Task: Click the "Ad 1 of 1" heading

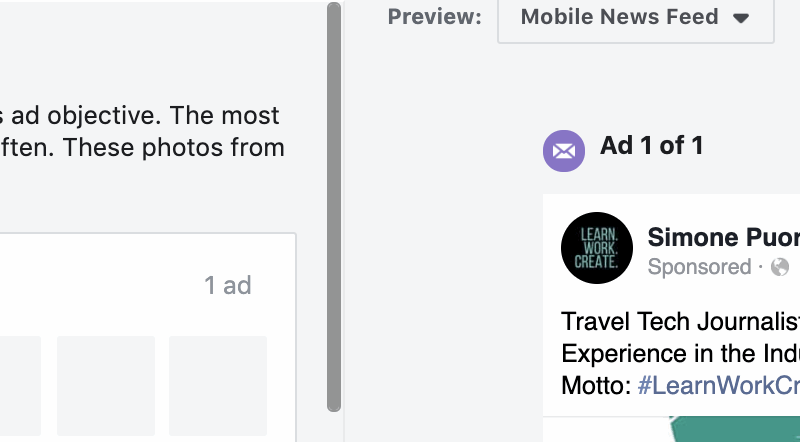Action: [652, 146]
